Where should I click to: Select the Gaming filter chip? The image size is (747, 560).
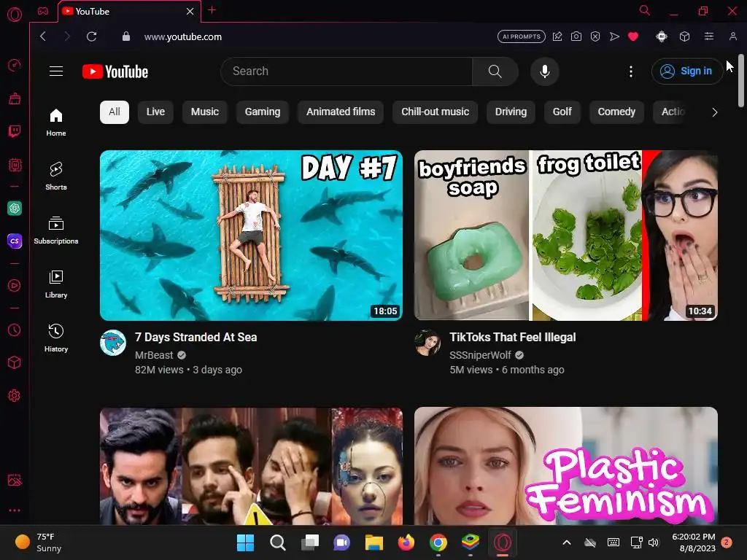[263, 112]
